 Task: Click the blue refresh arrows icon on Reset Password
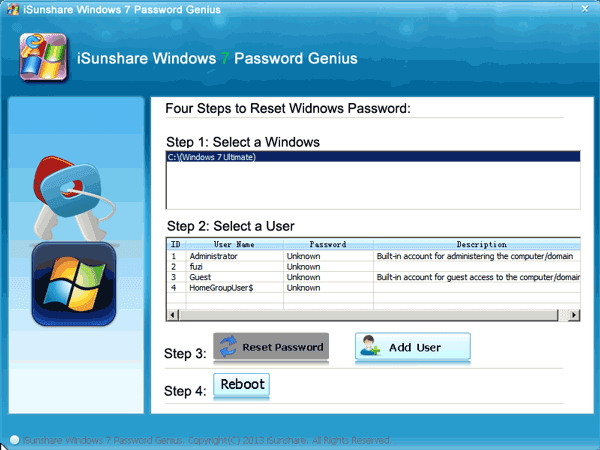pyautogui.click(x=228, y=347)
